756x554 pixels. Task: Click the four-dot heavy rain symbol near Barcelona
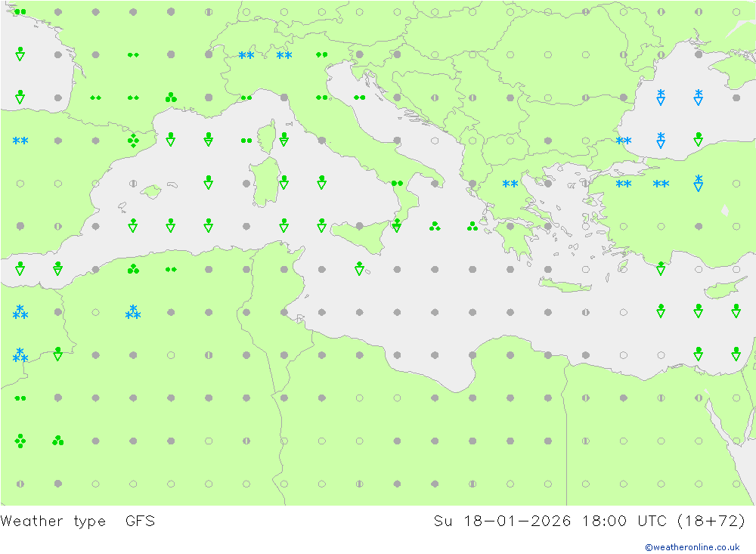point(134,141)
